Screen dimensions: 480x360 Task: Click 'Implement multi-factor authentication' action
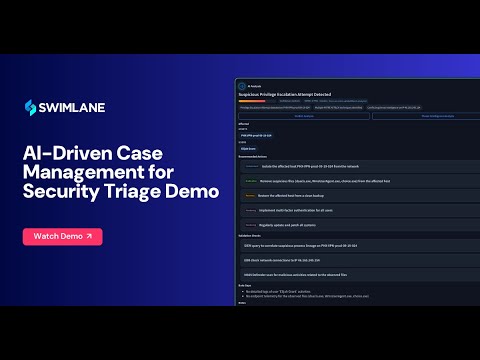(360, 210)
